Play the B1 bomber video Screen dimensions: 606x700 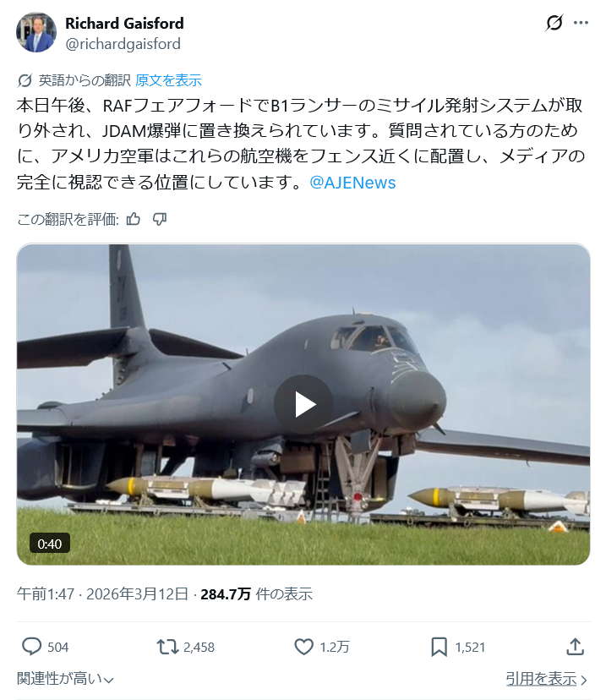click(x=303, y=404)
